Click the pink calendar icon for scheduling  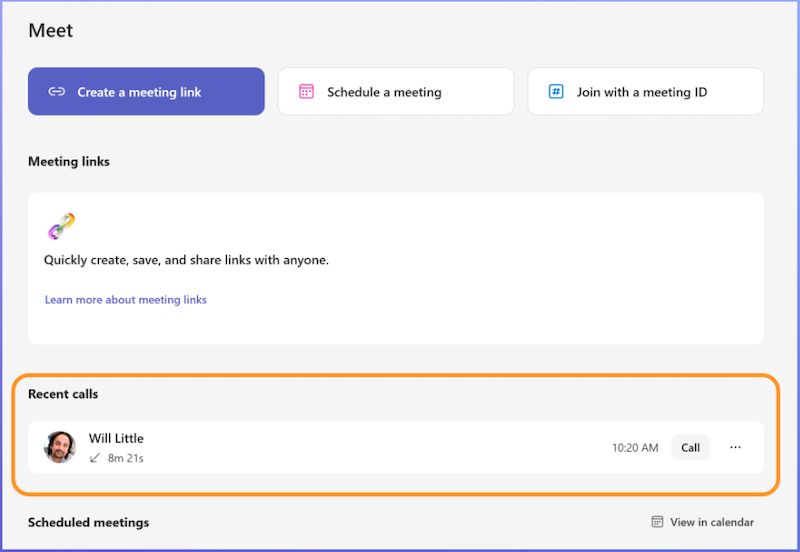click(x=307, y=92)
